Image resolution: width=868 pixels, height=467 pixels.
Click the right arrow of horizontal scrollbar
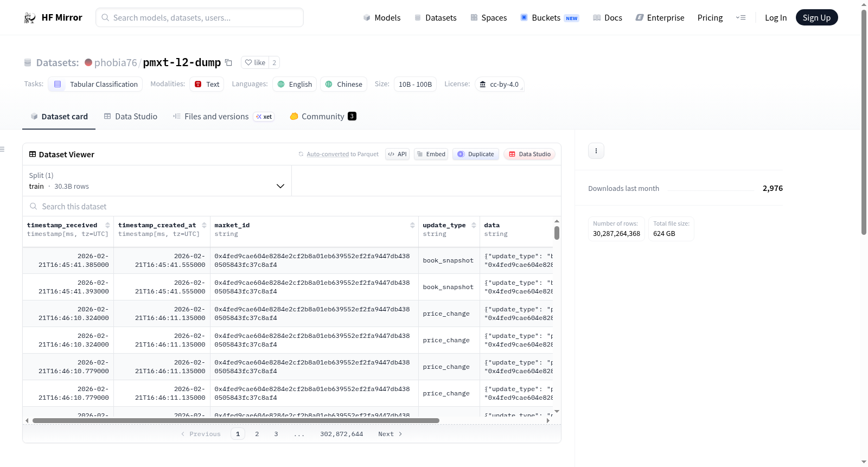pos(548,420)
